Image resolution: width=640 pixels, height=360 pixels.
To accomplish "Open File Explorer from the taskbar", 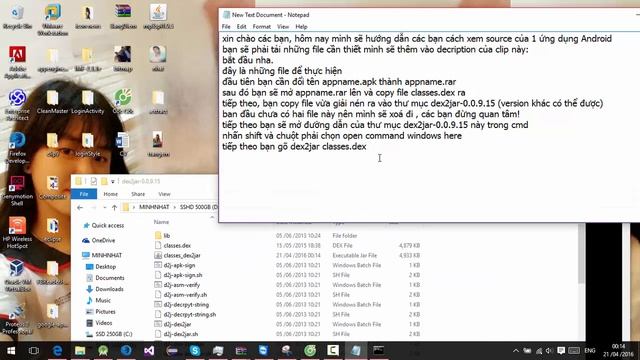I will pos(80,351).
